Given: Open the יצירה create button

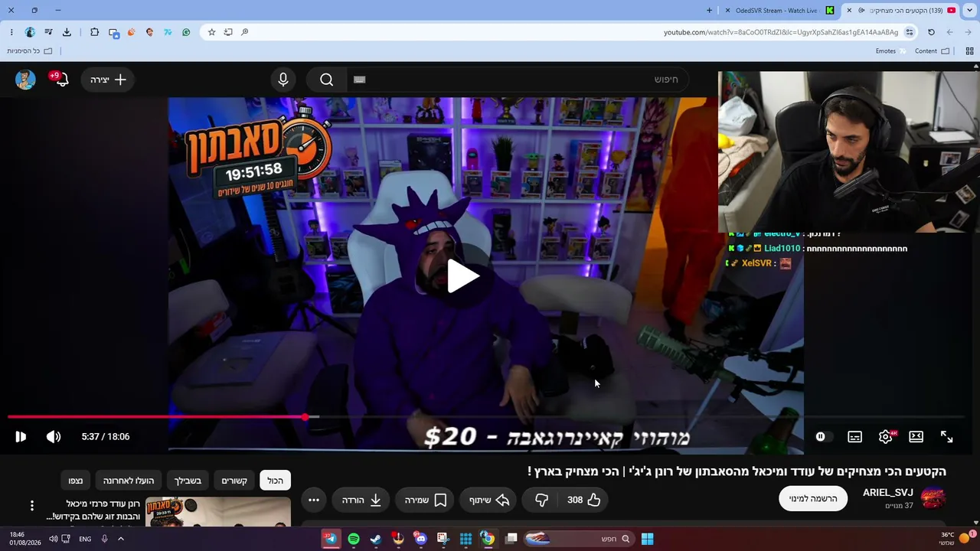Looking at the screenshot, I should [108, 80].
